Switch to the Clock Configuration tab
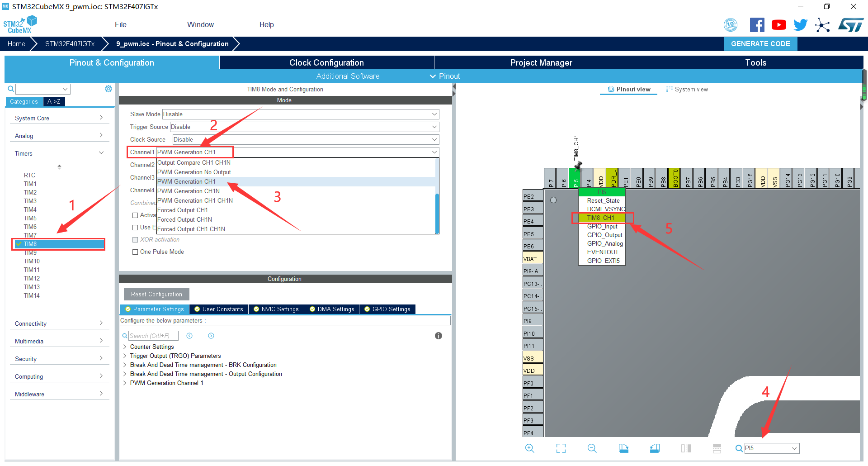This screenshot has width=868, height=466. point(326,63)
